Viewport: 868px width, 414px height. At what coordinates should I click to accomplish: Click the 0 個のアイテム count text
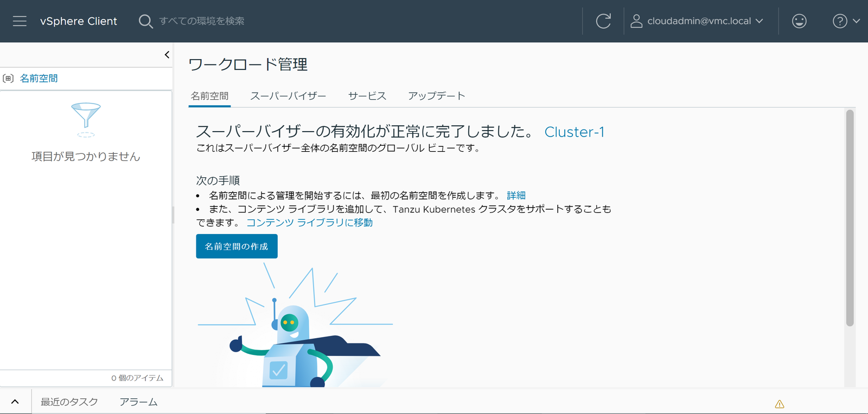(137, 378)
